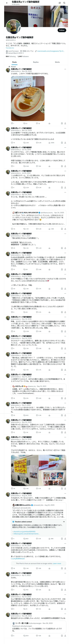The width and height of the screenshot is (72, 644).
Task: Share the Jun 12, 2019 post
Action: [65, 166]
